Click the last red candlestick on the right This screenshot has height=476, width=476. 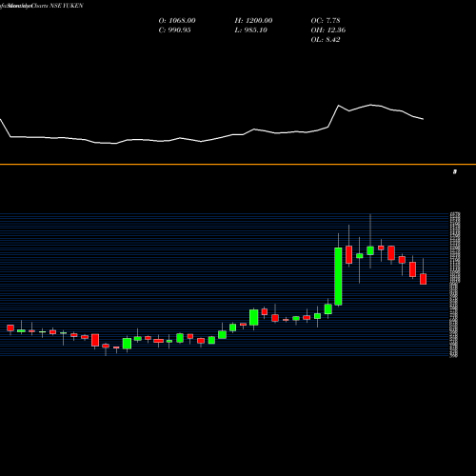pyautogui.click(x=423, y=279)
